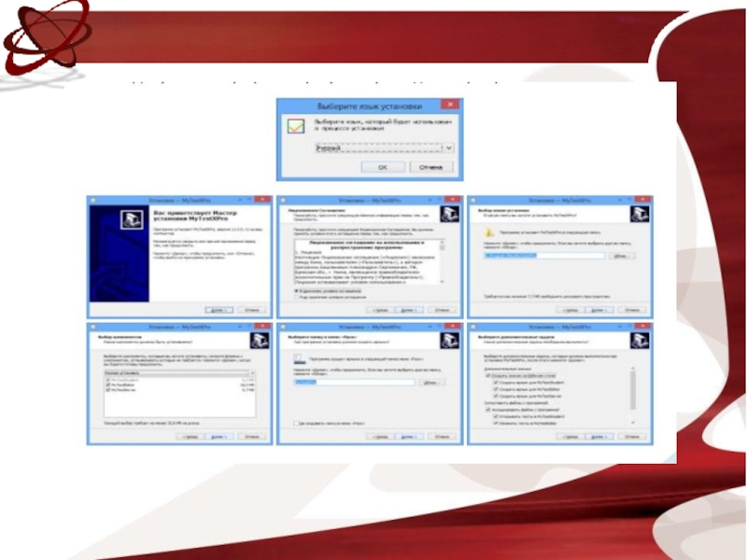Close the welcome wizard window
This screenshot has width=747, height=560.
point(262,200)
